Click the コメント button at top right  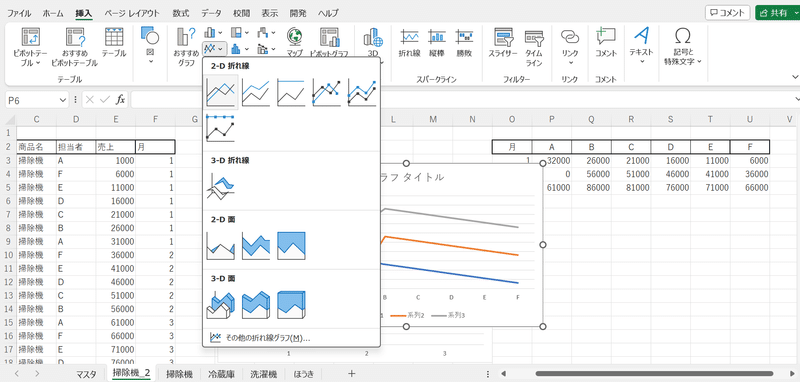727,13
